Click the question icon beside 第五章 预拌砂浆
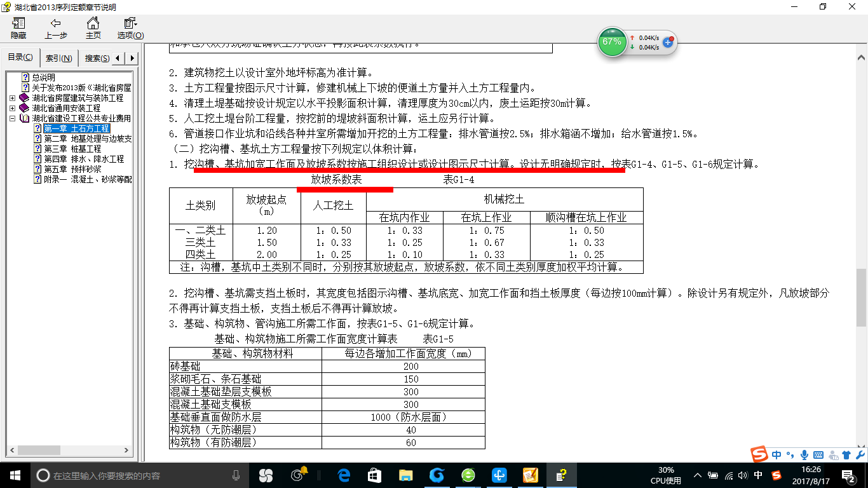 pyautogui.click(x=37, y=169)
